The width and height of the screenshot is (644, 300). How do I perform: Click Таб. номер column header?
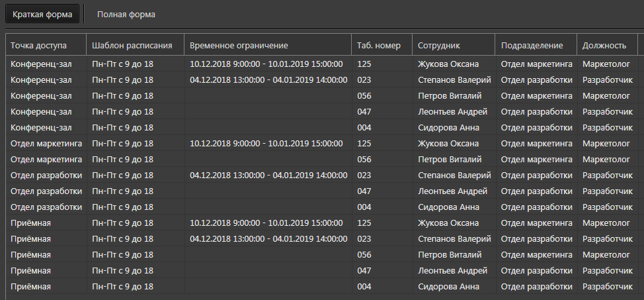click(382, 44)
